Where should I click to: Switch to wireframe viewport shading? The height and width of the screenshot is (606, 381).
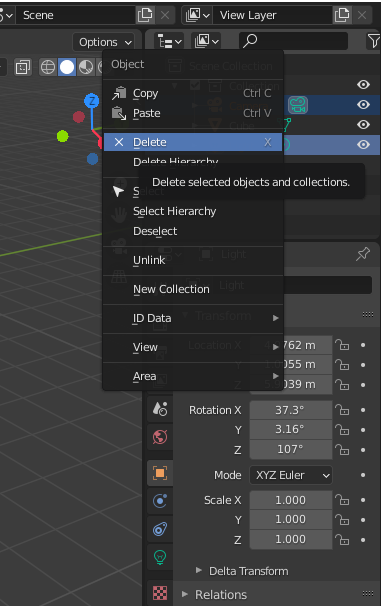(x=48, y=67)
